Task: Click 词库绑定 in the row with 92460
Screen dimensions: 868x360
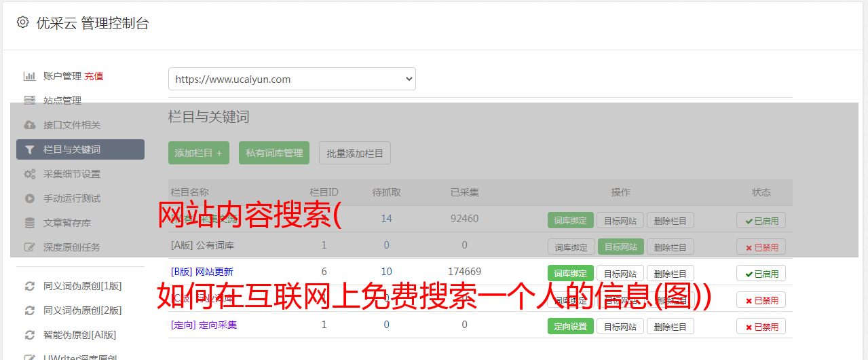Action: click(x=571, y=220)
